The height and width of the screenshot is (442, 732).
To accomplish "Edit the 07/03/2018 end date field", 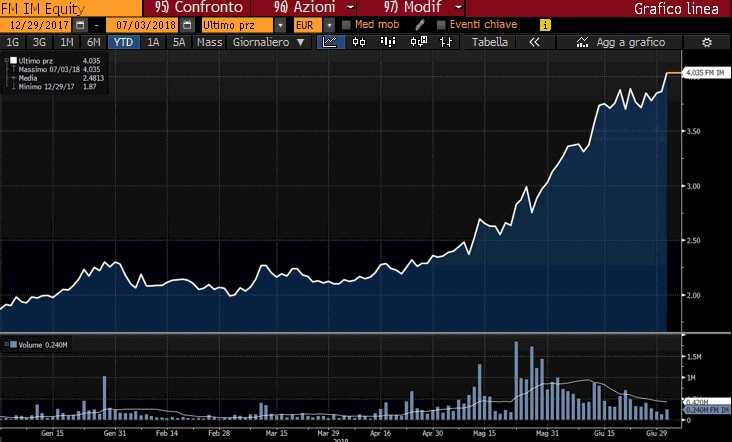I will tap(143, 25).
